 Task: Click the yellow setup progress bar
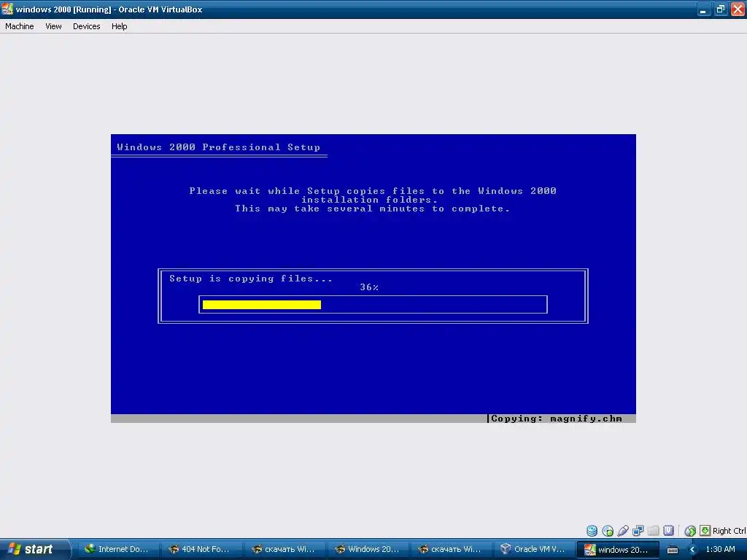(262, 305)
